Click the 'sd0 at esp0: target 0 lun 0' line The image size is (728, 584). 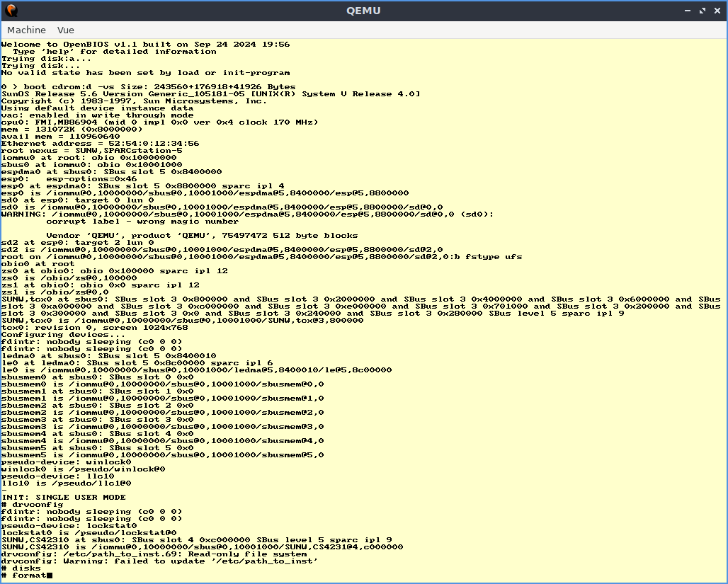click(77, 200)
